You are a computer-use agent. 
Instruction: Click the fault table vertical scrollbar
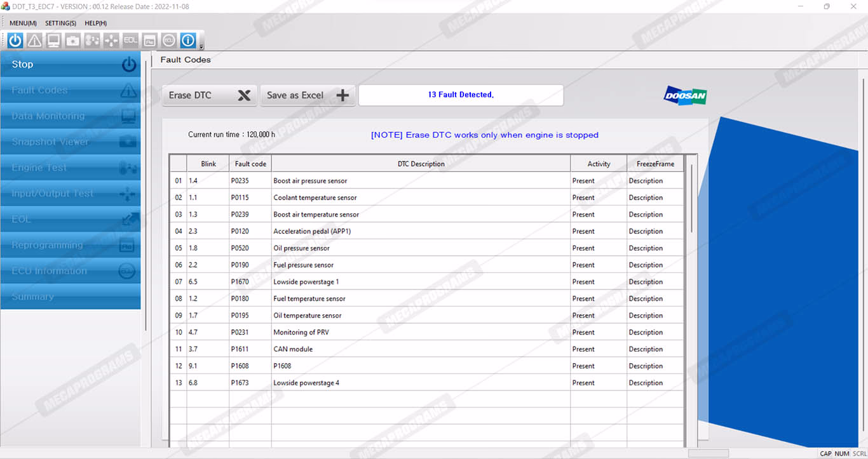point(691,197)
